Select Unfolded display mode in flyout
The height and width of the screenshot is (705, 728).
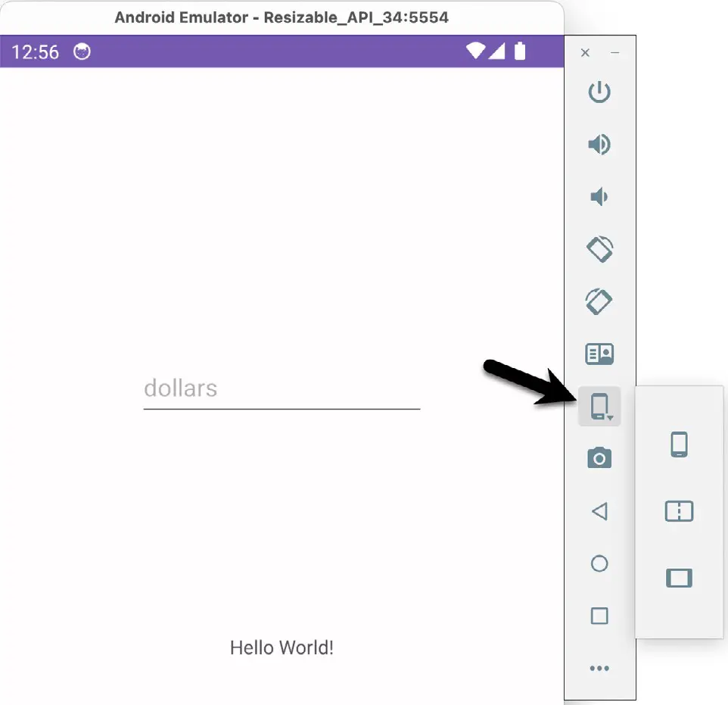pyautogui.click(x=679, y=511)
